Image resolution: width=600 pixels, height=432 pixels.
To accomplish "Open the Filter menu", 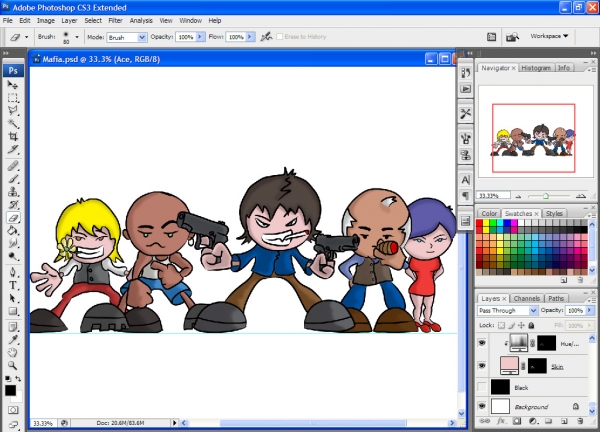I will [x=115, y=21].
